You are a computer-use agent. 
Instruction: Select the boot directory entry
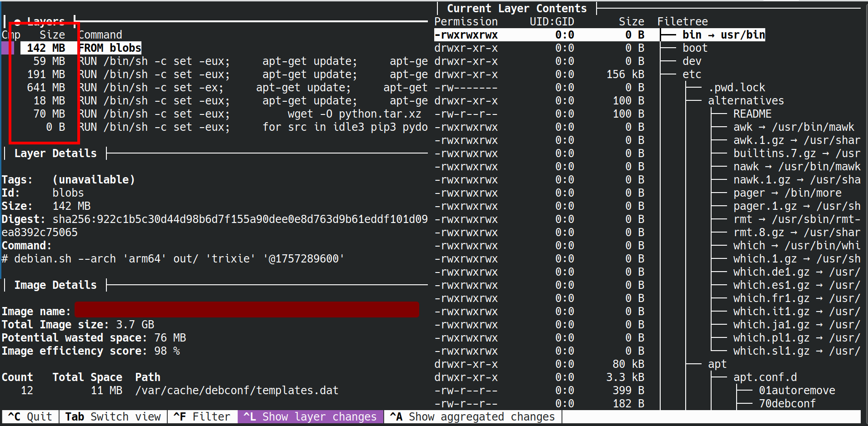coord(695,48)
